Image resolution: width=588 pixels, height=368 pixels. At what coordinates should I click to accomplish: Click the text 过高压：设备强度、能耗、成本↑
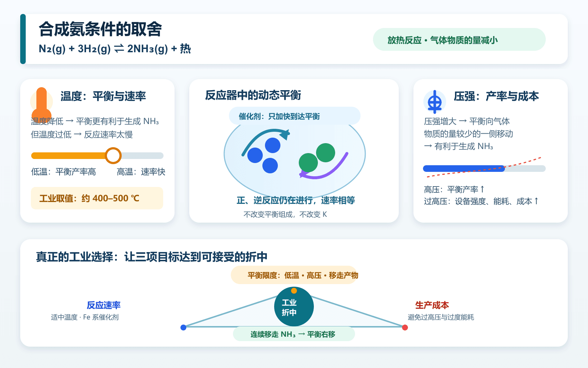point(481,201)
